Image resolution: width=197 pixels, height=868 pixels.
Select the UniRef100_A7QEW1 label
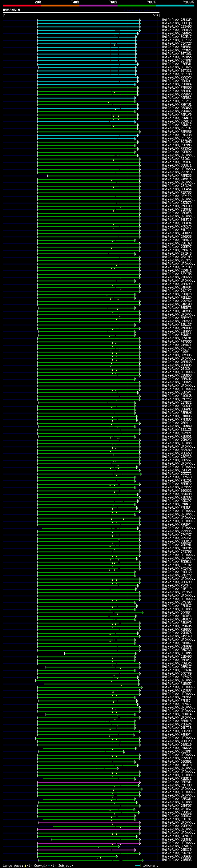coord(177,64)
